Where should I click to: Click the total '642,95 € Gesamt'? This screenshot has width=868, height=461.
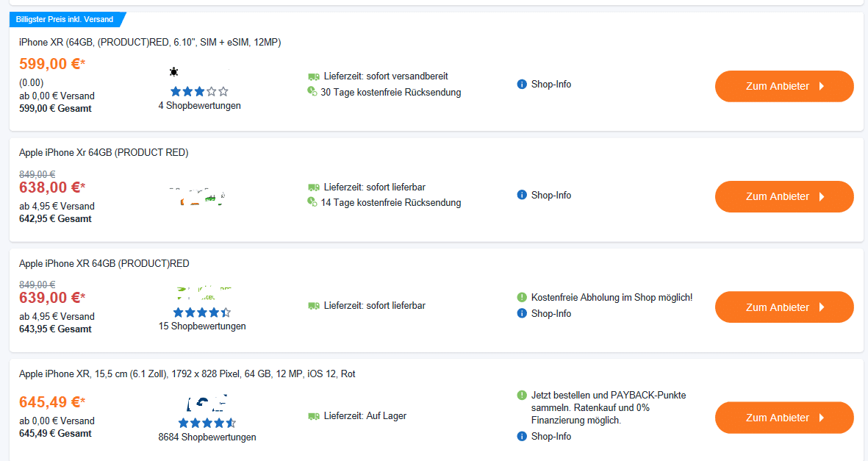[x=55, y=219]
